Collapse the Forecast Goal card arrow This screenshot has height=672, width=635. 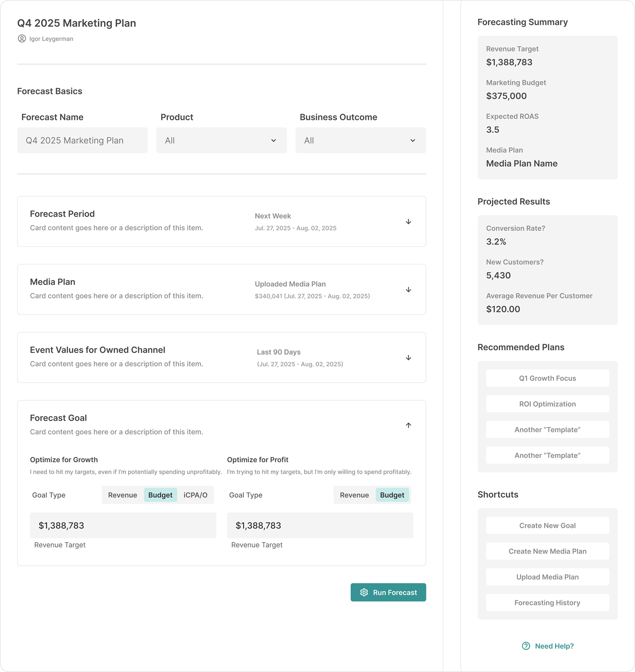408,425
